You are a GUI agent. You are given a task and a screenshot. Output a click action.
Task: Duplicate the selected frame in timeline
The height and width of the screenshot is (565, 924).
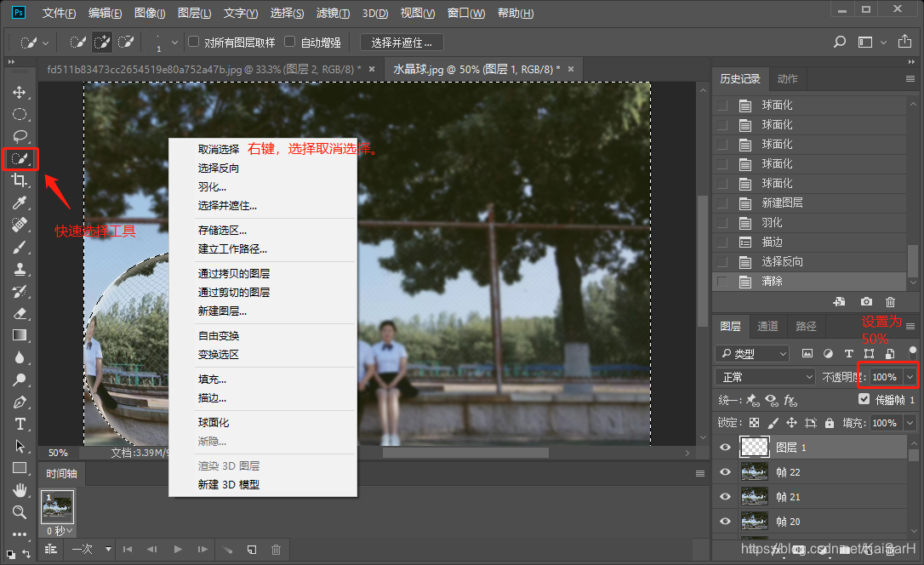click(252, 549)
